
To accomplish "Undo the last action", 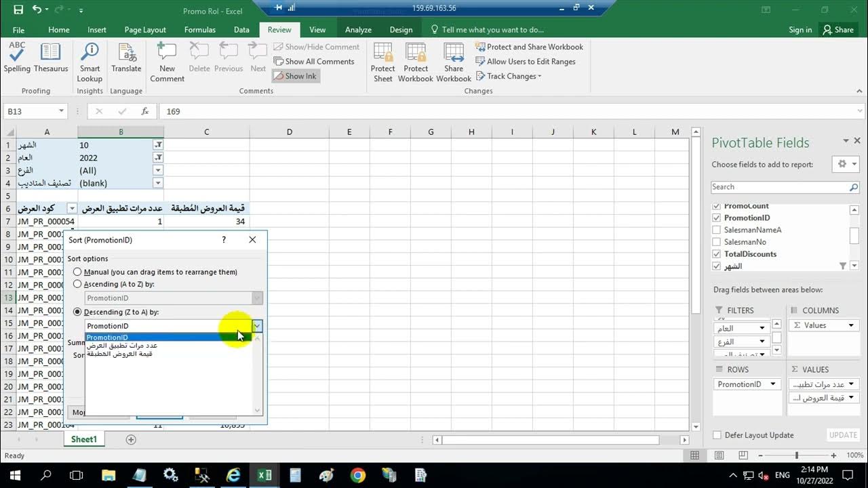I will point(37,10).
